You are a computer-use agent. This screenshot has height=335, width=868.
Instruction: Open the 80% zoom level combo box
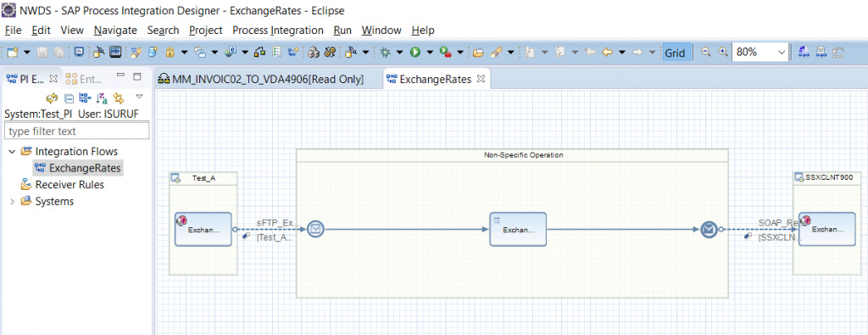click(760, 52)
